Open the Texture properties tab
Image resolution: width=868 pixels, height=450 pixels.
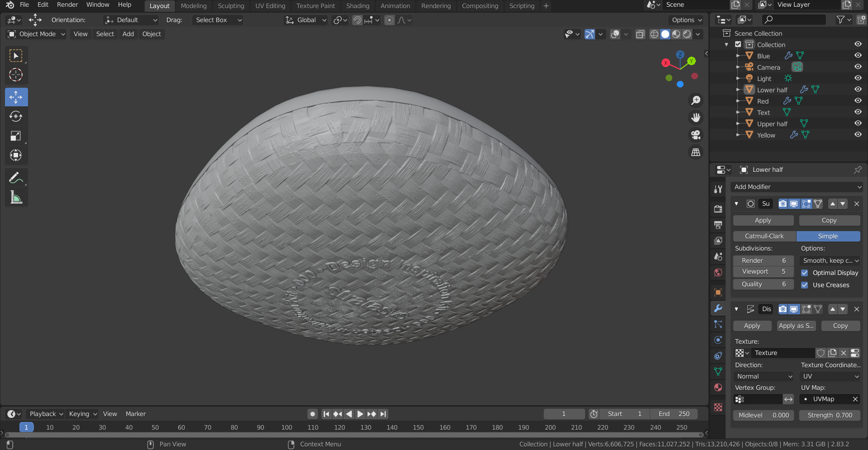pos(718,407)
